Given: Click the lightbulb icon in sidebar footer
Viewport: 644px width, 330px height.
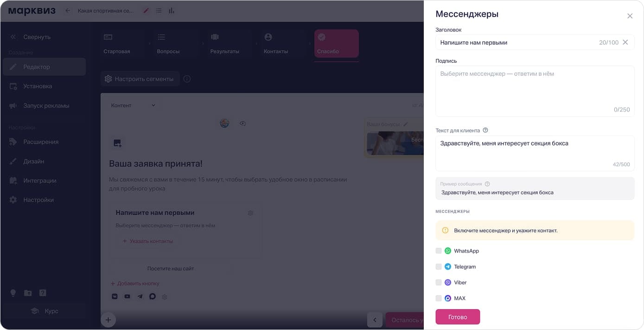Looking at the screenshot, I should click(13, 293).
